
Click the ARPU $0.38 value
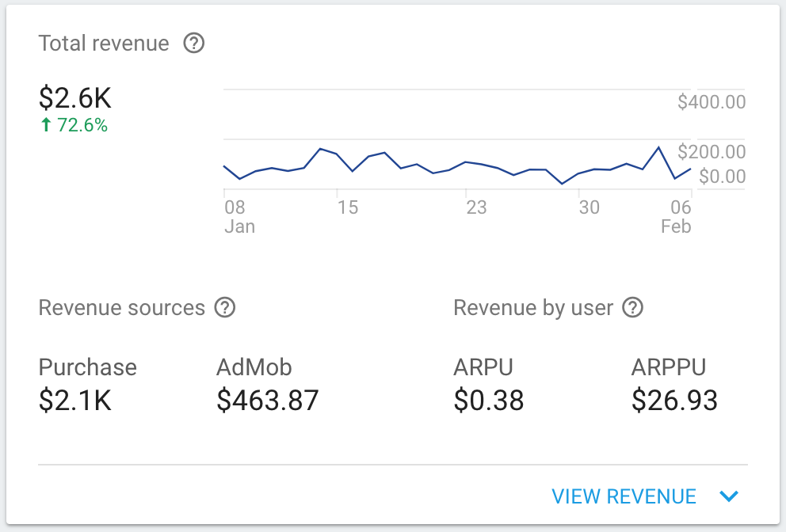click(x=488, y=401)
